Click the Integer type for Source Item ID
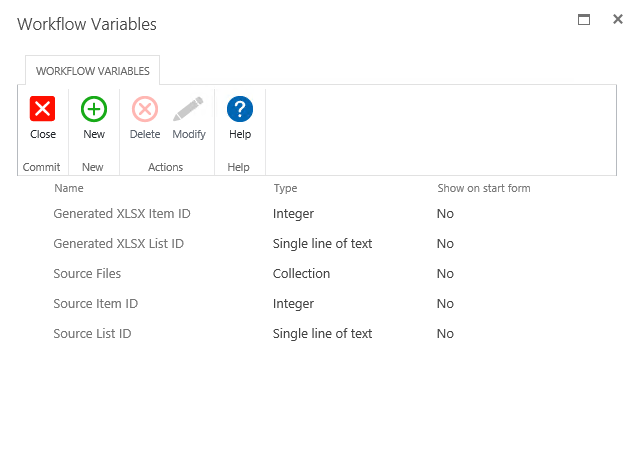 [x=293, y=303]
